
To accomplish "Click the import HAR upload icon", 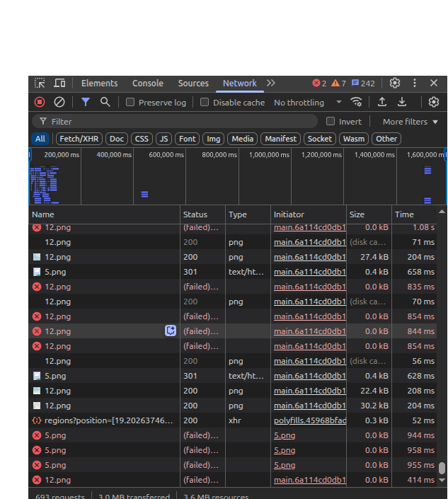I will coord(382,102).
